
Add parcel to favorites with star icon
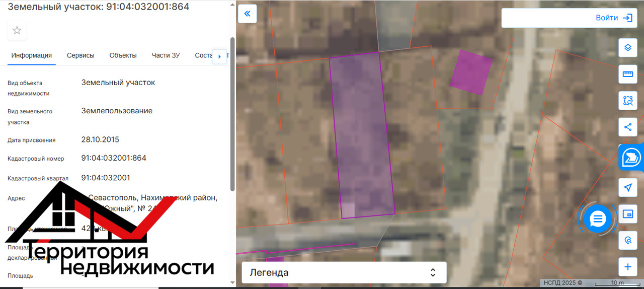pos(17,31)
